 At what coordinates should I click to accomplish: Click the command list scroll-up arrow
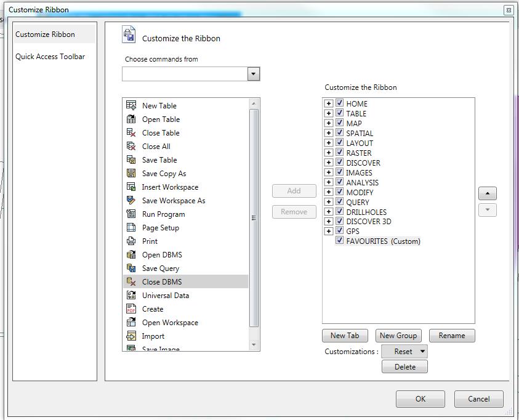click(x=254, y=103)
